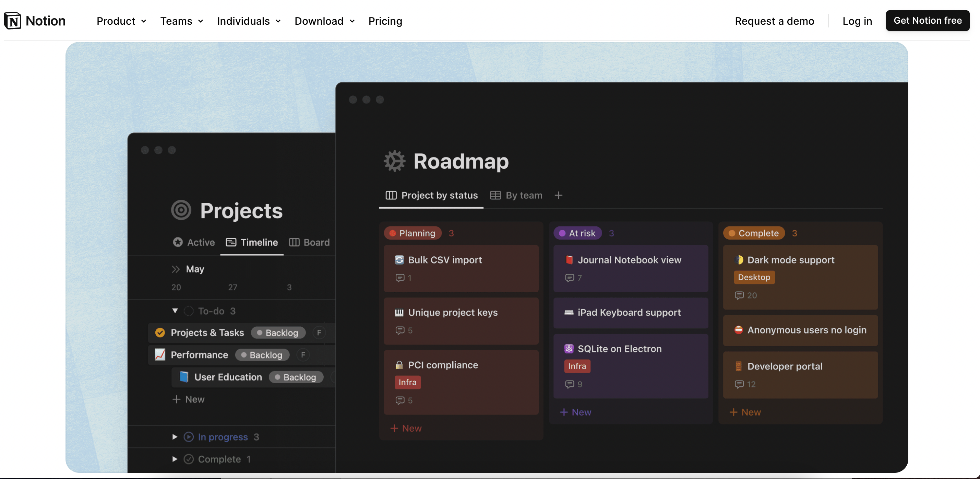
Task: Click the comment icon on Dark mode support
Action: click(x=739, y=295)
